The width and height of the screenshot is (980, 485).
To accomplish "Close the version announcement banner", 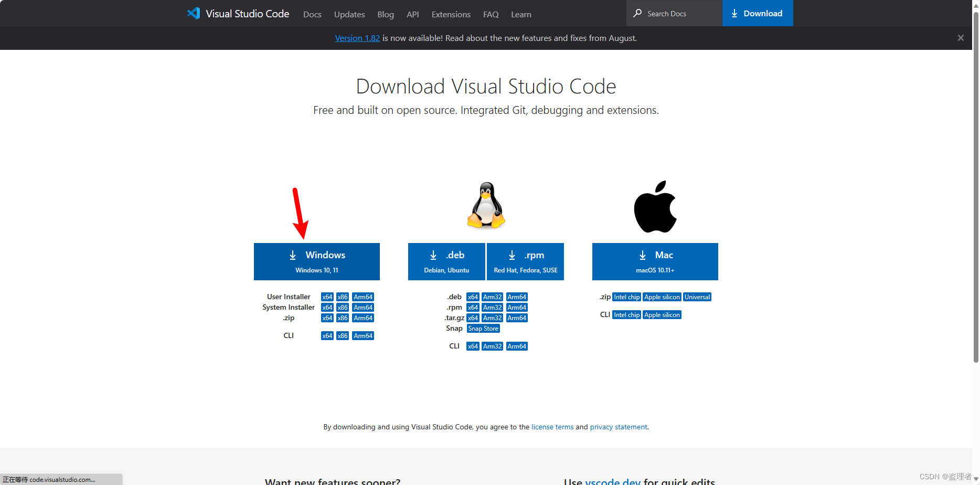I will (961, 38).
